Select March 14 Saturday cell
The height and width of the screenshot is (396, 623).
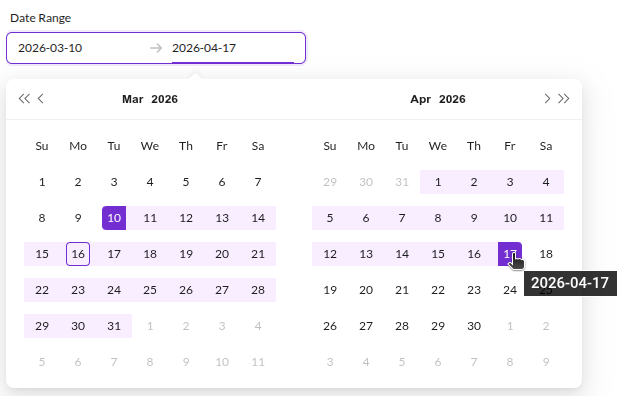click(258, 218)
